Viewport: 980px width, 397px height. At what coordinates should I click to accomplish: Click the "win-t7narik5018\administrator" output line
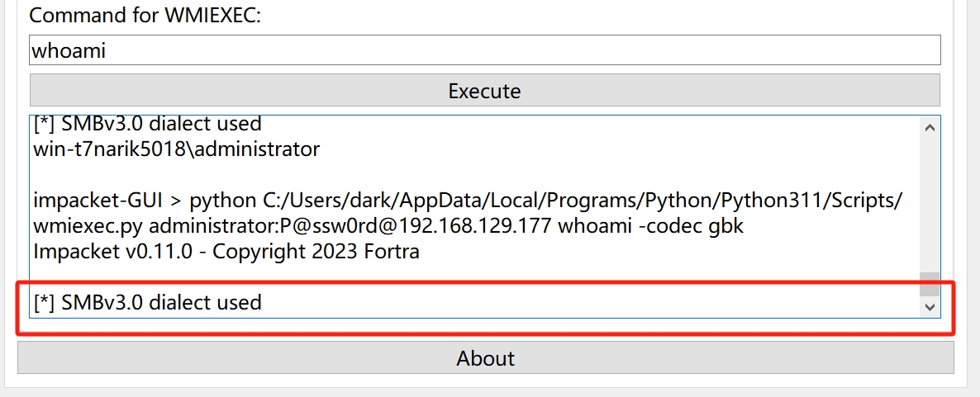[x=176, y=149]
